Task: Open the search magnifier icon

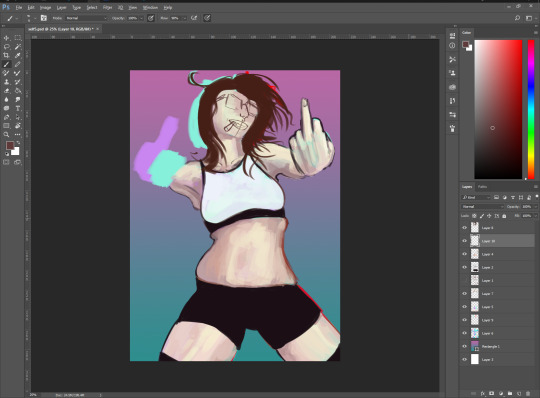Action: pos(517,18)
